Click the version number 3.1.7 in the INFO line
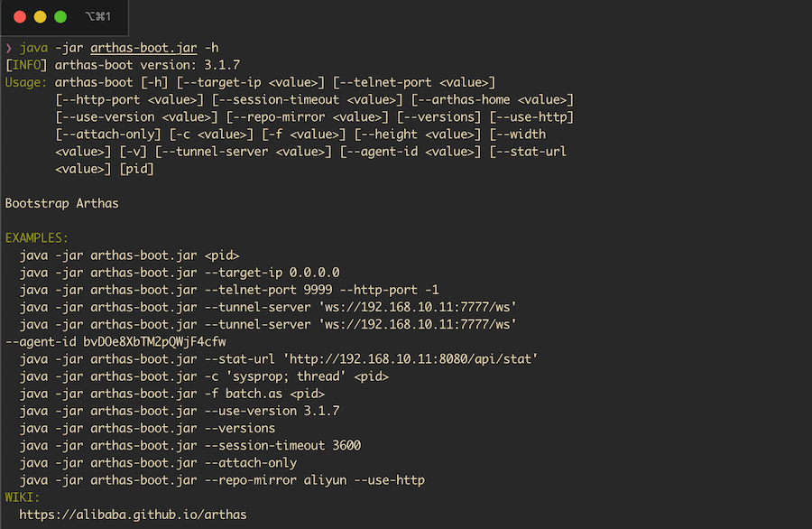The height and width of the screenshot is (529, 812). 222,65
